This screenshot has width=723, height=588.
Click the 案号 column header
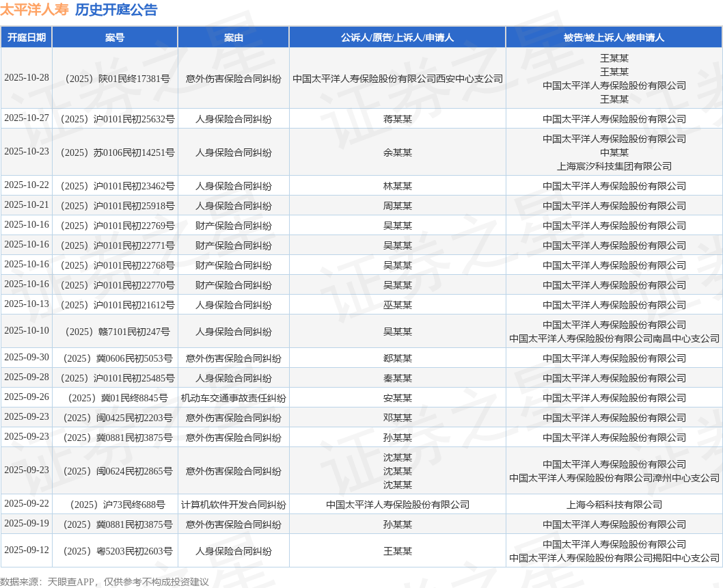tap(115, 38)
